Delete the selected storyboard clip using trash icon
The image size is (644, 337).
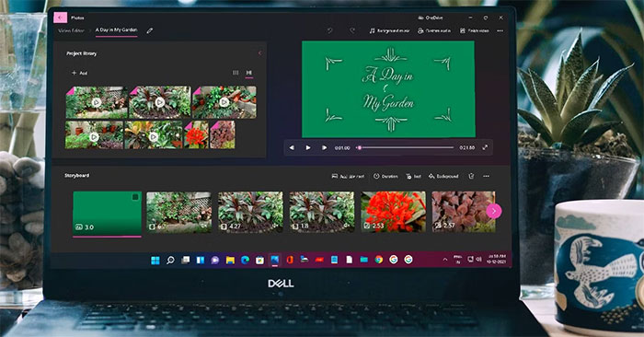click(x=471, y=176)
